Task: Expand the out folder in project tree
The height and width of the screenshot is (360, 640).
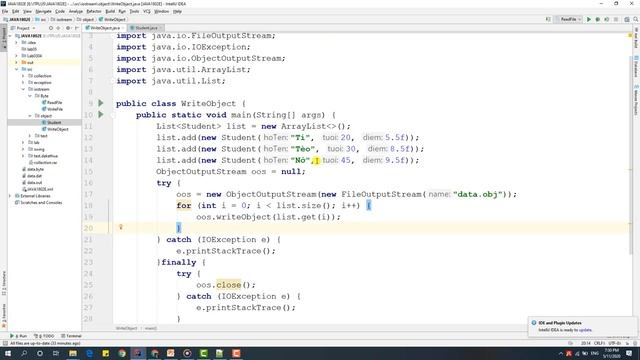Action: 17,62
